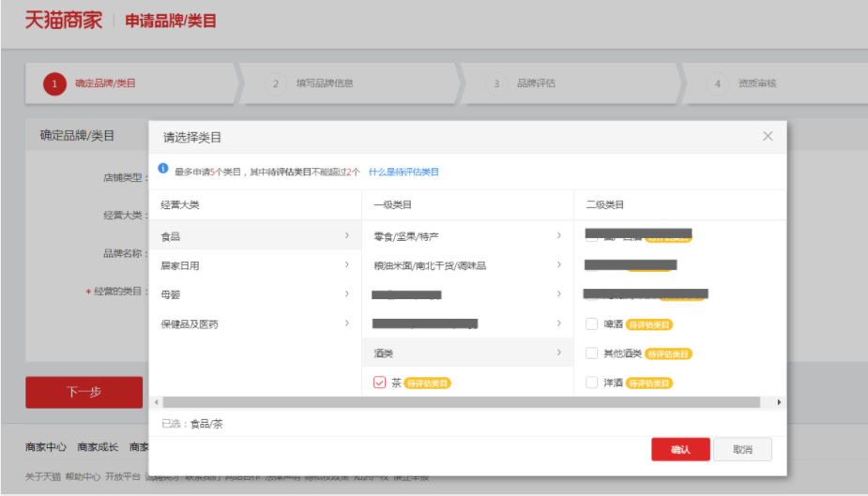Uncheck the 茶 category checkbox
868x496 pixels.
pos(380,383)
